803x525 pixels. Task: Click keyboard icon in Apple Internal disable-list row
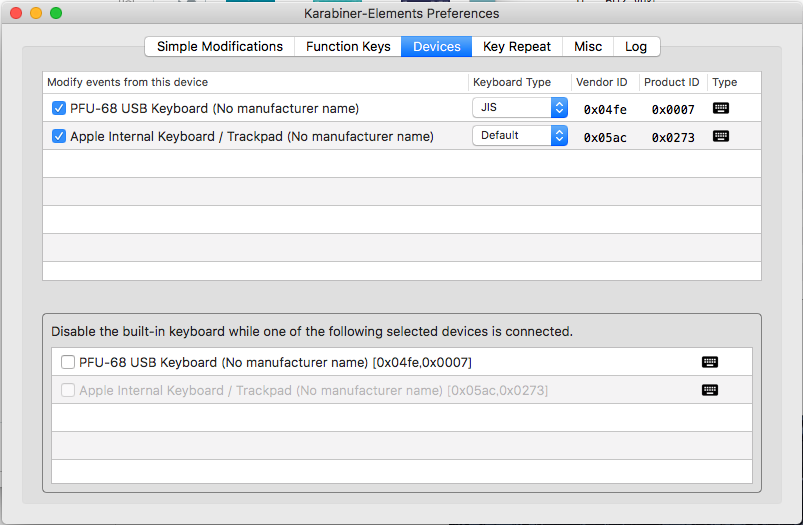pos(710,390)
